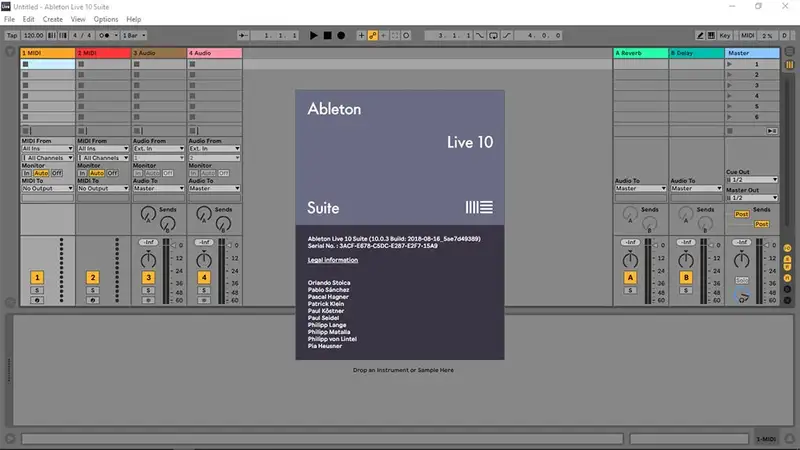Screen dimensions: 800x450
Task: Open Audio To Master dropdown on 4 Audio
Action: [214, 188]
